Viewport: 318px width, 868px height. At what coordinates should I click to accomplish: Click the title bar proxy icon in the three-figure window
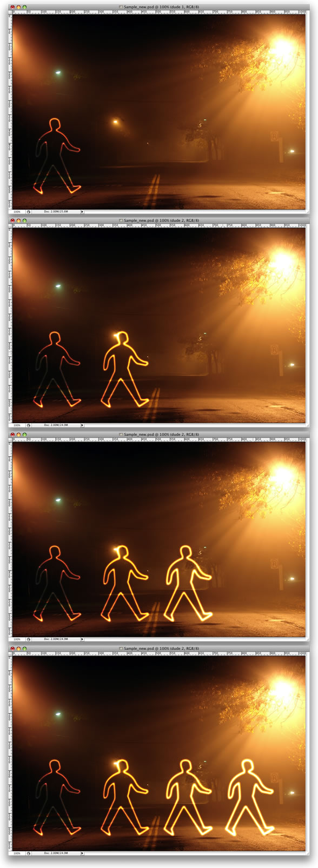[x=121, y=435]
